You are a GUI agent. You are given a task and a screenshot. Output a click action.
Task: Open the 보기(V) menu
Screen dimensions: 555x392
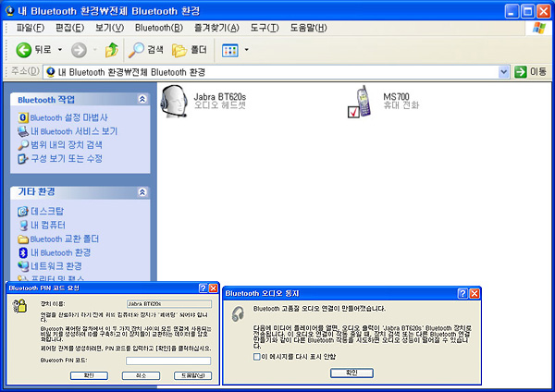[109, 28]
